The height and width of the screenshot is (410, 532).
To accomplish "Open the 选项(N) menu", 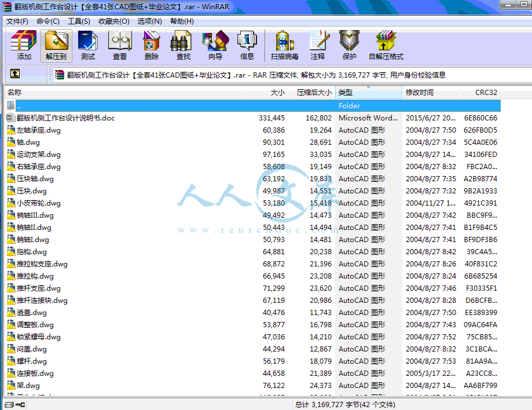I will click(x=149, y=21).
